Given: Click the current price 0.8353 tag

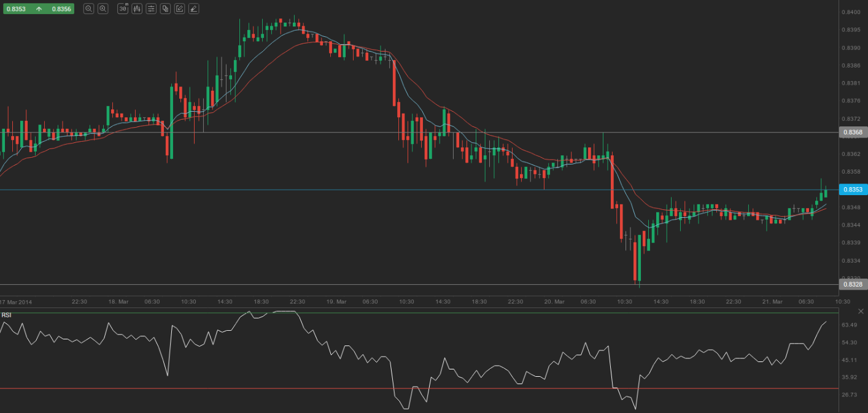Looking at the screenshot, I should (x=852, y=190).
